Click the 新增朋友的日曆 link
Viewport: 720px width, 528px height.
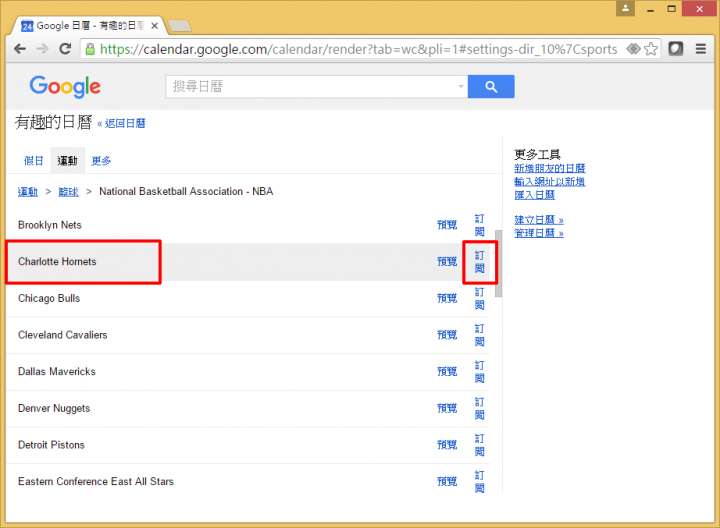(x=550, y=169)
